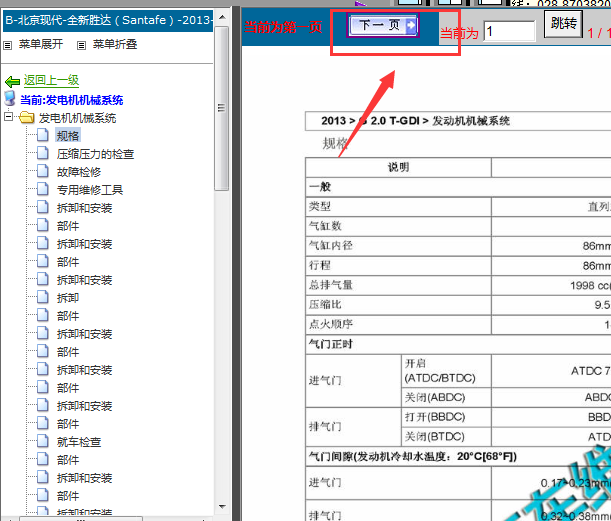The image size is (611, 521).
Task: Click the tree panel scrollbar up arrow
Action: (x=222, y=17)
